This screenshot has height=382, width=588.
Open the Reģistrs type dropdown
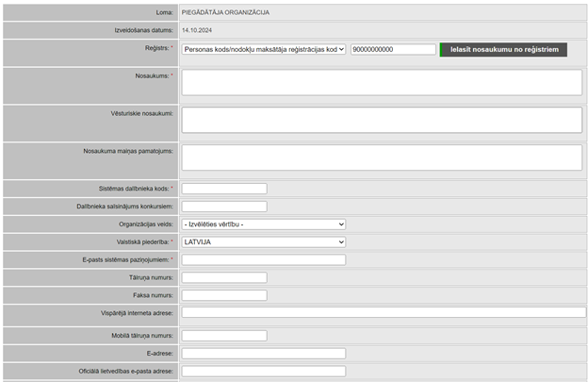(264, 50)
